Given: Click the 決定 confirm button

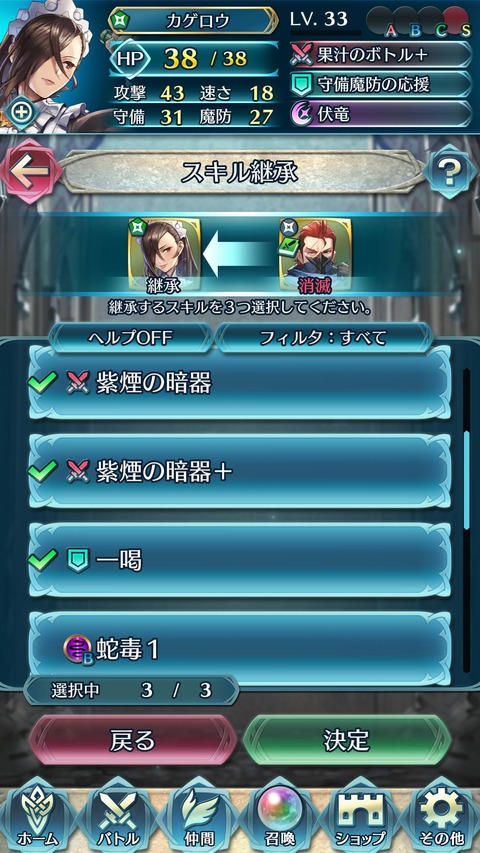Looking at the screenshot, I should point(347,740).
